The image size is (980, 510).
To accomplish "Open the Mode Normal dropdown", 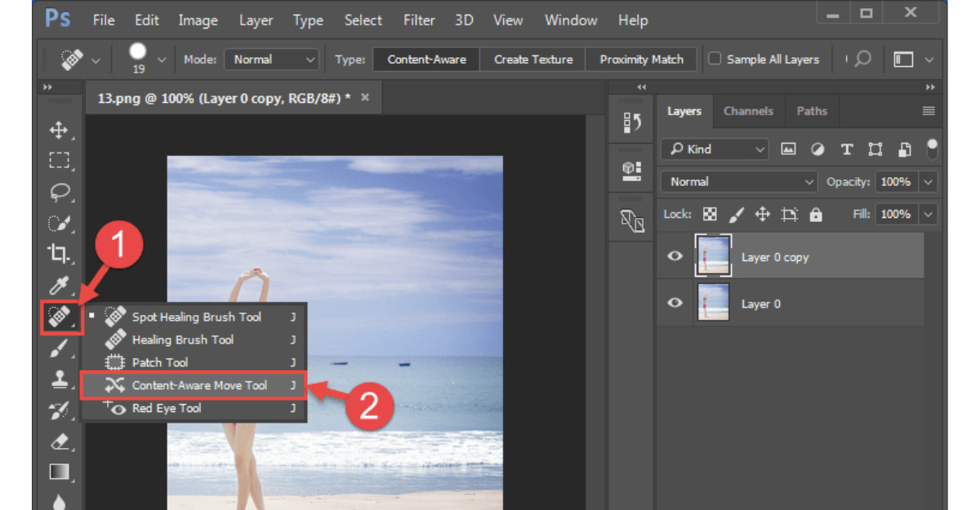I will tap(271, 60).
